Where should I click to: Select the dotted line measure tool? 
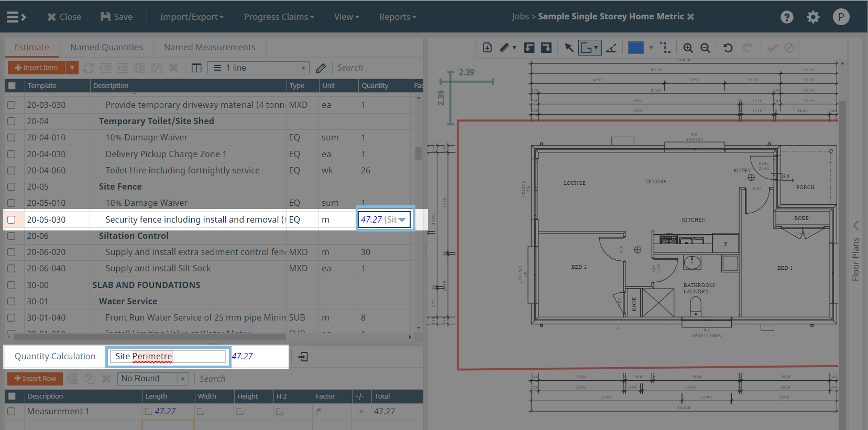(665, 48)
